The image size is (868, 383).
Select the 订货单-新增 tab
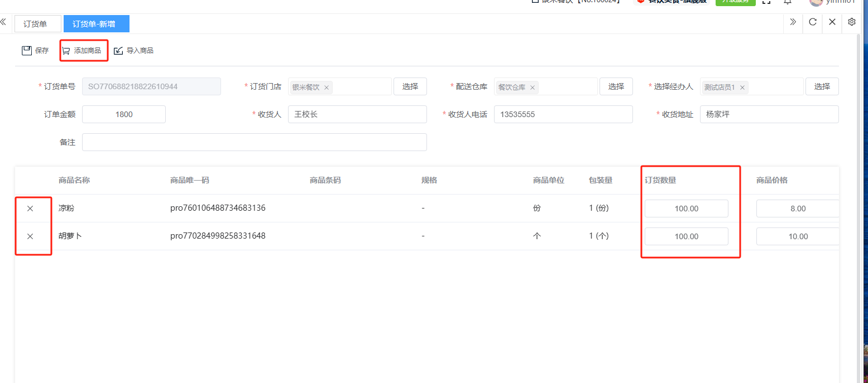[96, 24]
